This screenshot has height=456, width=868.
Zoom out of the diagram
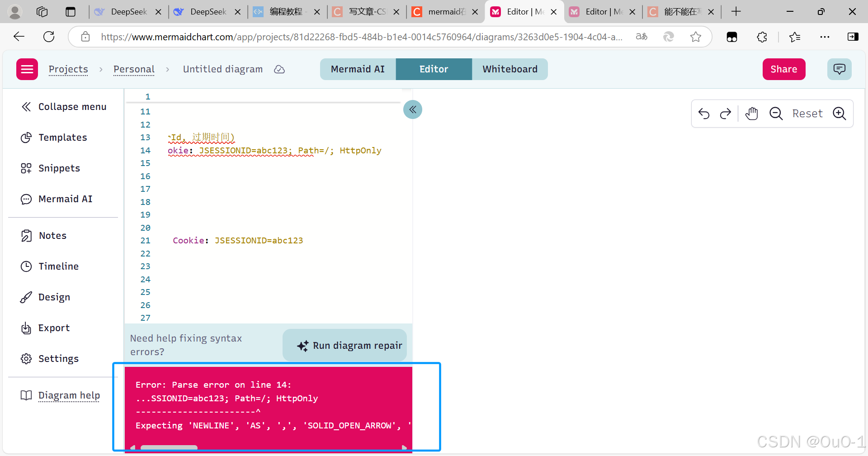point(776,114)
